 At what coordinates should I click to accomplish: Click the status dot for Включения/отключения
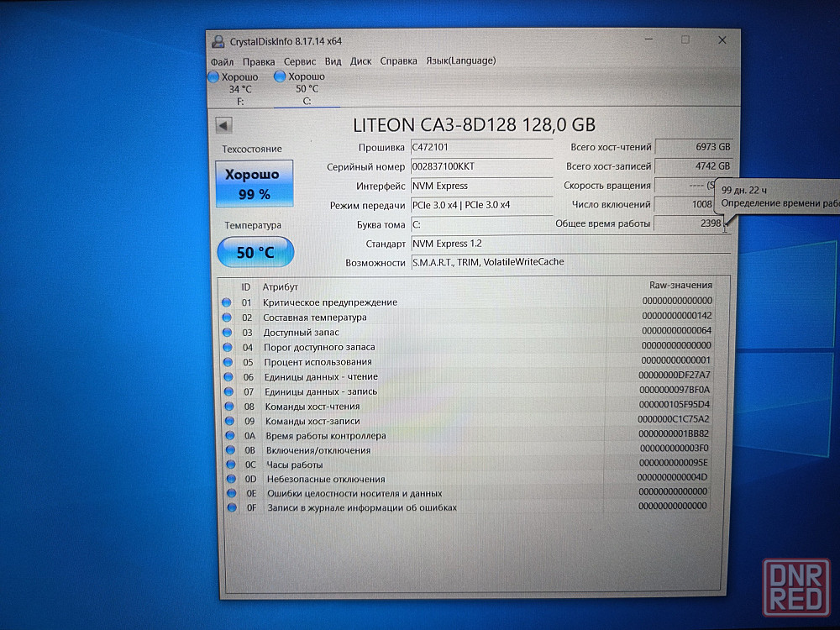click(x=230, y=450)
